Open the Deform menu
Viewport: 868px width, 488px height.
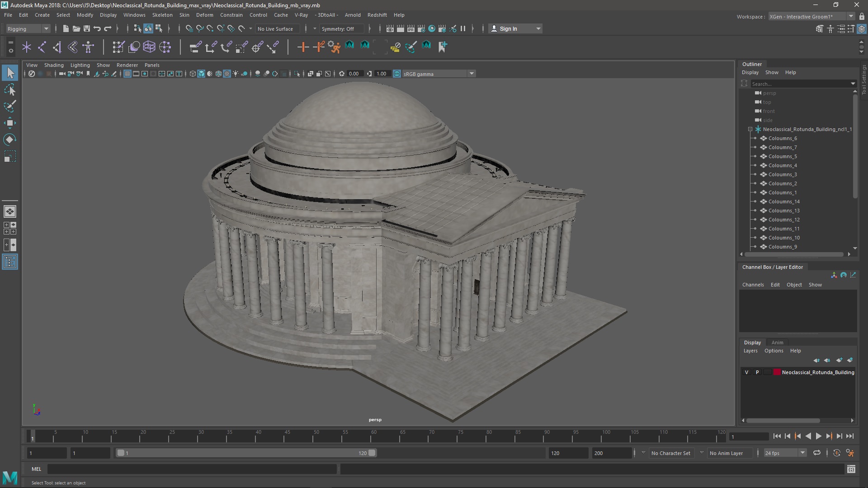tap(204, 15)
